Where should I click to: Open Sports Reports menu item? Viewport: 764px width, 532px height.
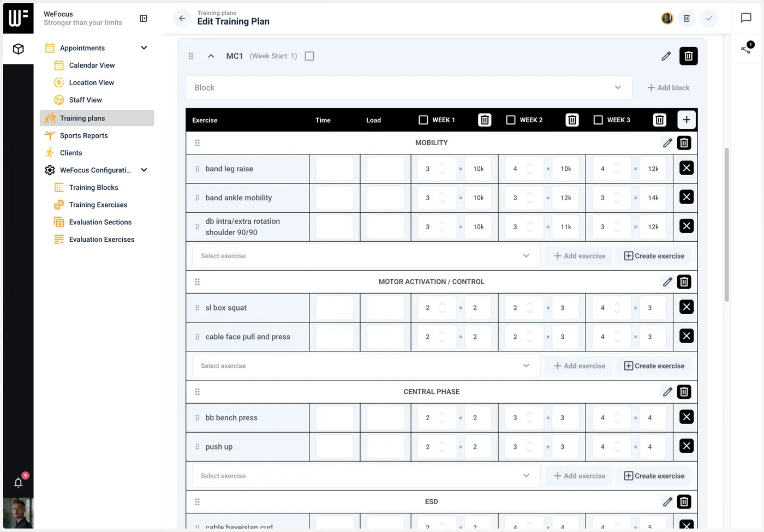click(x=83, y=136)
